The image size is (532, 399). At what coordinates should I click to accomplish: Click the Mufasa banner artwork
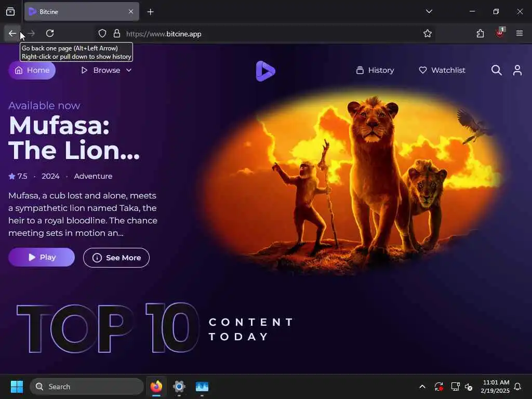coord(351,181)
